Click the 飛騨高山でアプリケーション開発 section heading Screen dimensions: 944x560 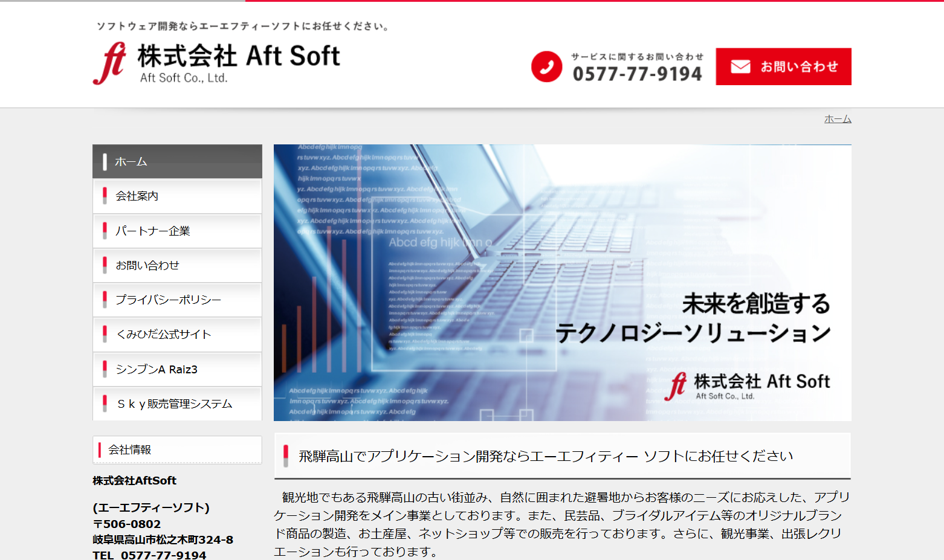click(x=545, y=456)
